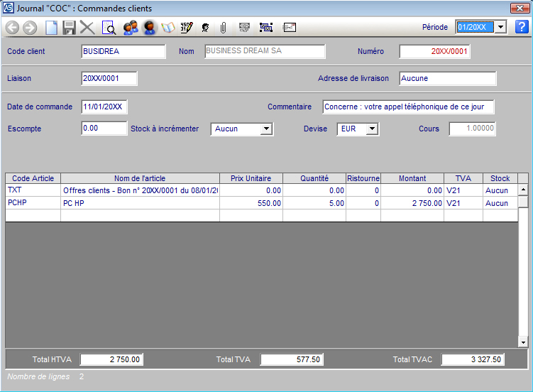Open the blue help question mark
Viewport: 533px width, 392px height.
[522, 27]
